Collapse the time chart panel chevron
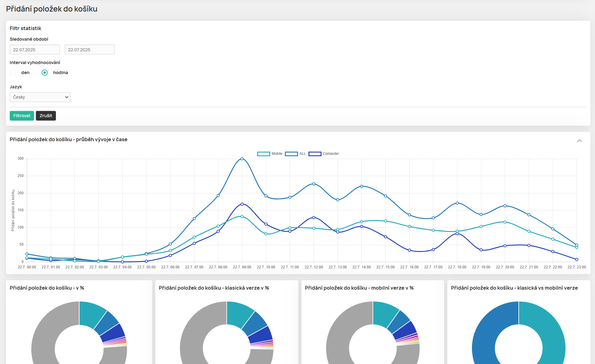The image size is (595, 364). click(x=579, y=141)
